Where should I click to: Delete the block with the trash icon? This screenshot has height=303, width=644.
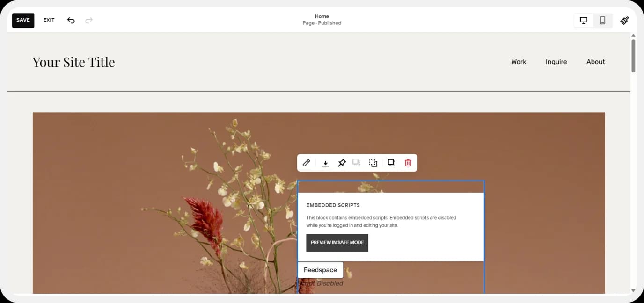[x=408, y=163]
